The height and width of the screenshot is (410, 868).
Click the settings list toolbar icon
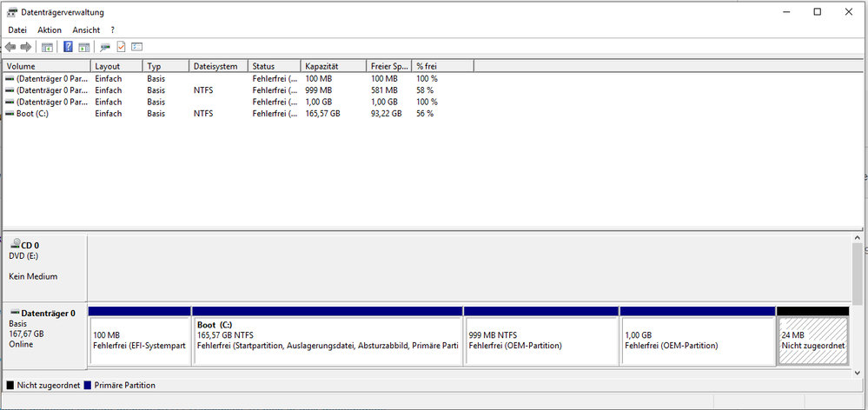pos(137,47)
